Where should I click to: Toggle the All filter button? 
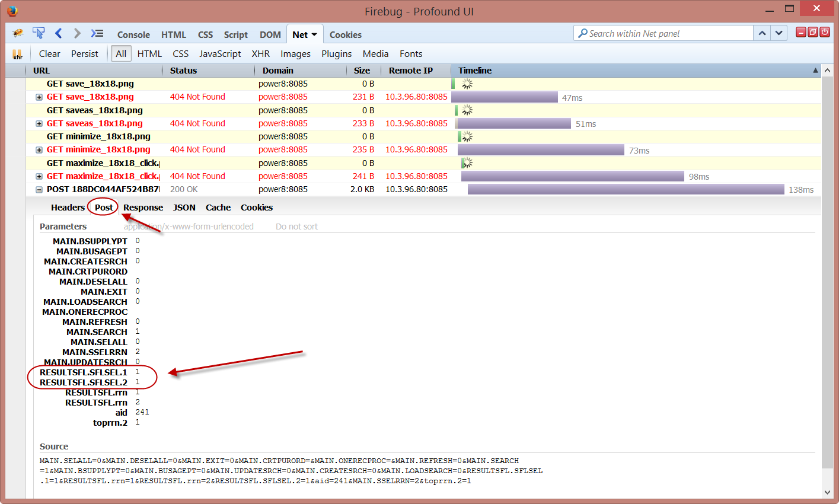coord(121,53)
